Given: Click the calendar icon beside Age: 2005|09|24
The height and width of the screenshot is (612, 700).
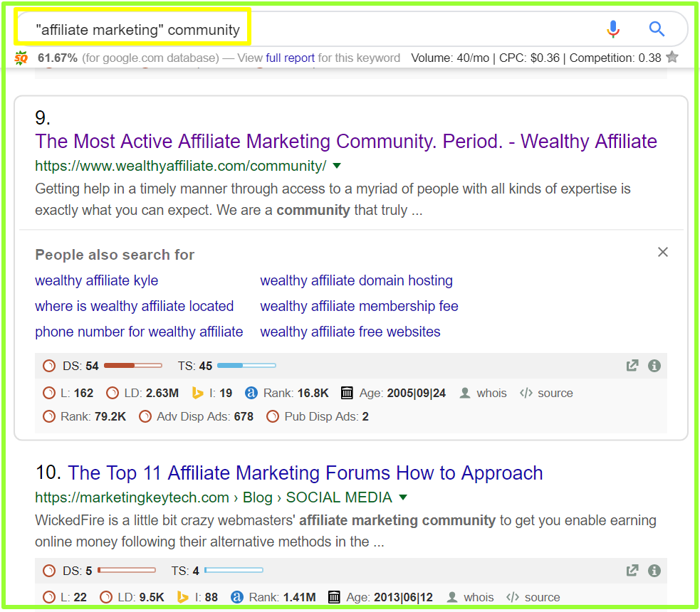Looking at the screenshot, I should (x=347, y=393).
